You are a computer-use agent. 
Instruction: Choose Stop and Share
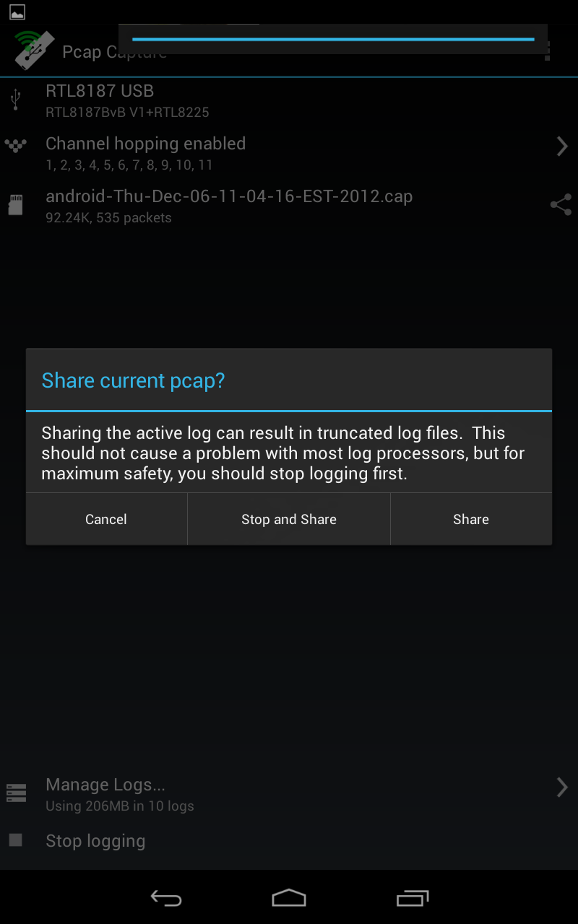pos(289,519)
